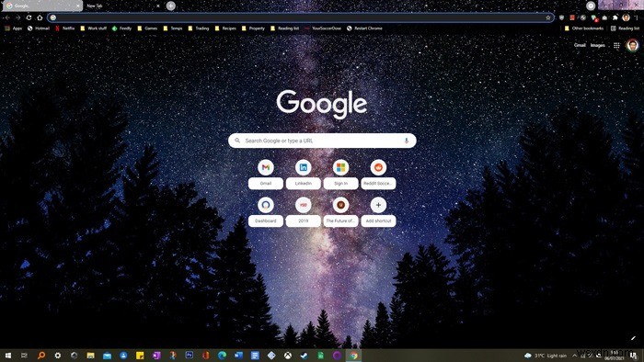The image size is (644, 362).
Task: Click the Gmail link at top right
Action: point(580,45)
